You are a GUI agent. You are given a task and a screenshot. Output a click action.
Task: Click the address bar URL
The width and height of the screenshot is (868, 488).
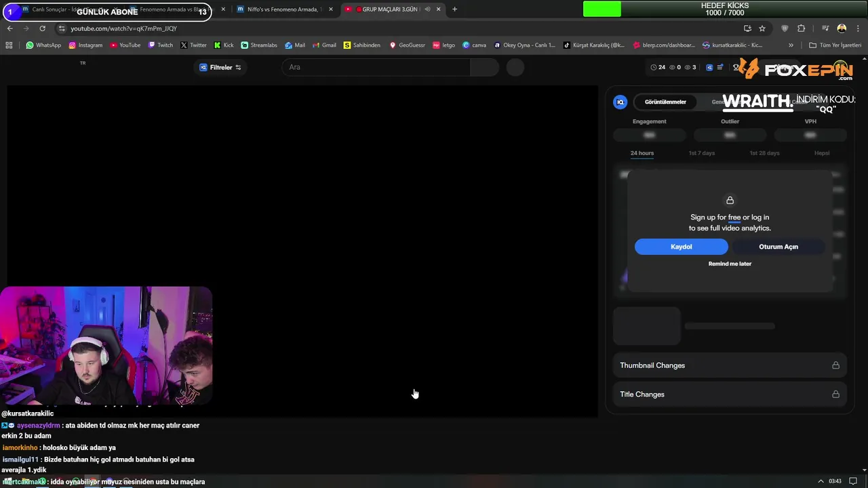coord(123,28)
